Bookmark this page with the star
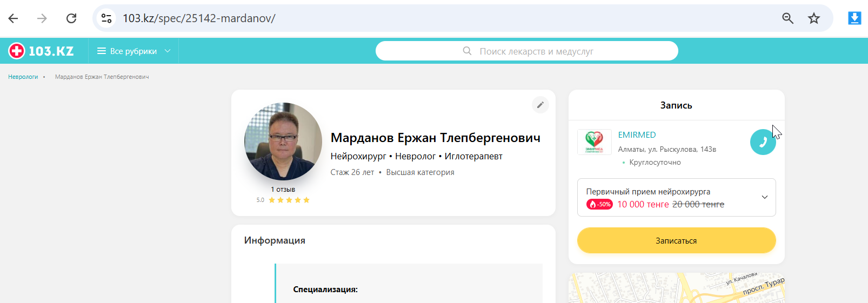 [x=814, y=18]
